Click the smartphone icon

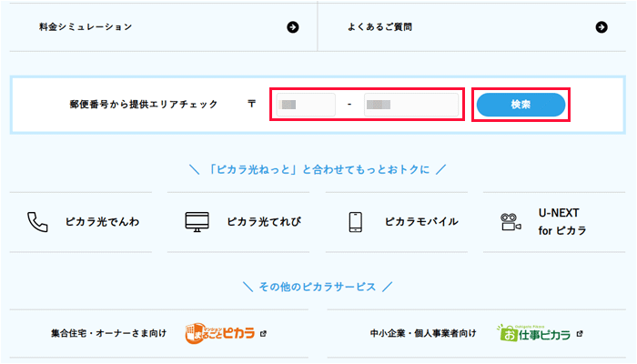(x=357, y=221)
